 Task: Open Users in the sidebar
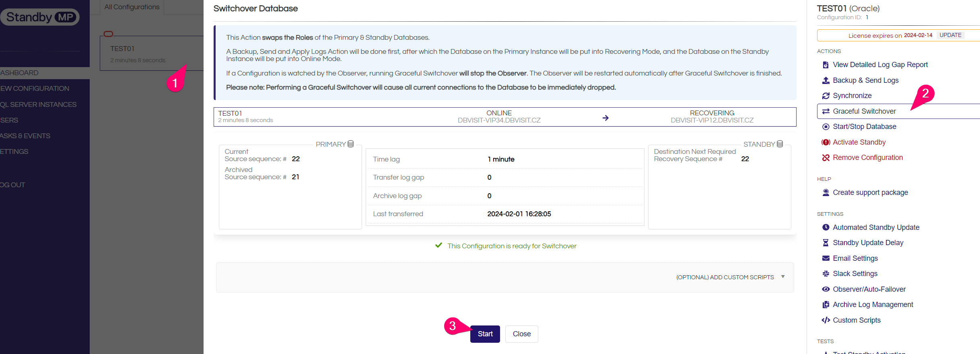click(x=9, y=120)
